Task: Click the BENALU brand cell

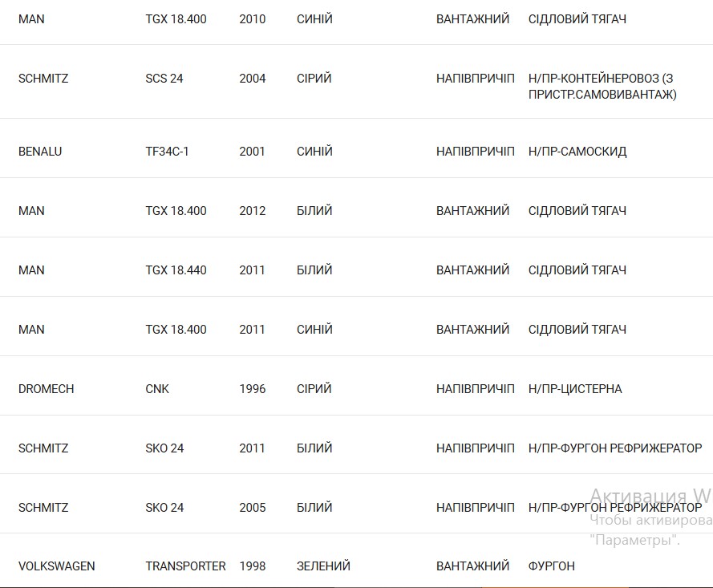Action: pyautogui.click(x=40, y=152)
